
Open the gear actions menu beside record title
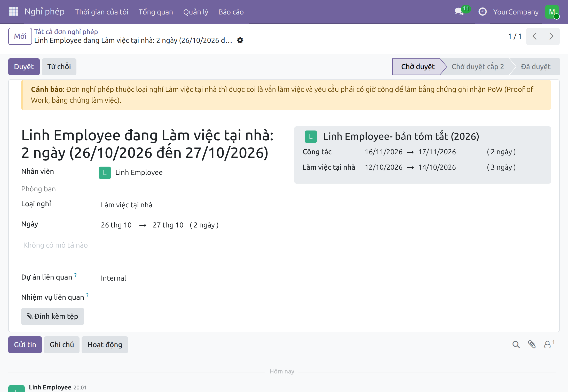(240, 40)
